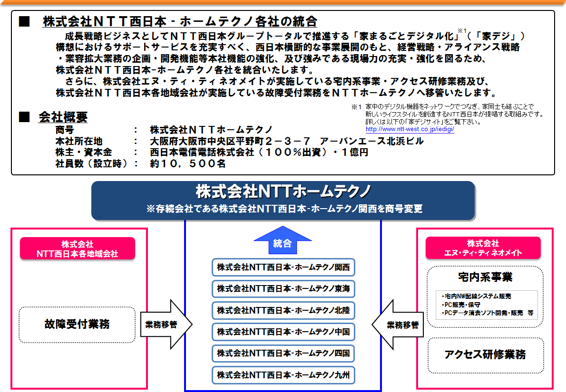The image size is (566, 392).
Task: Click the 宅内系事業 heading
Action: click(485, 277)
